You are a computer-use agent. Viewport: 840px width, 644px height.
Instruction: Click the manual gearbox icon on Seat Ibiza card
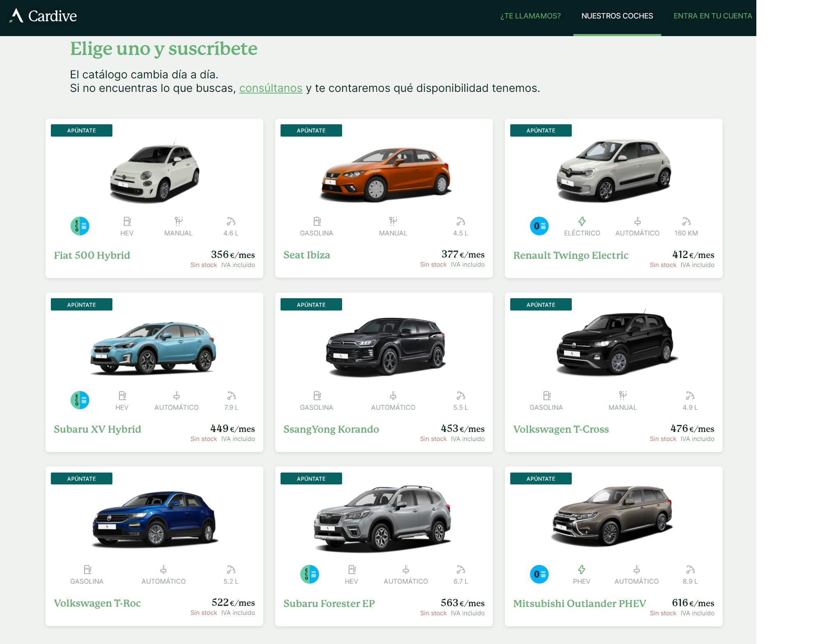coord(393,222)
